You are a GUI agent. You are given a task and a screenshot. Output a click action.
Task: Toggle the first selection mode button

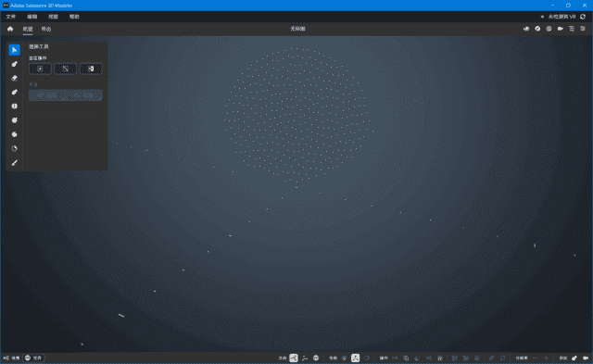[x=40, y=69]
